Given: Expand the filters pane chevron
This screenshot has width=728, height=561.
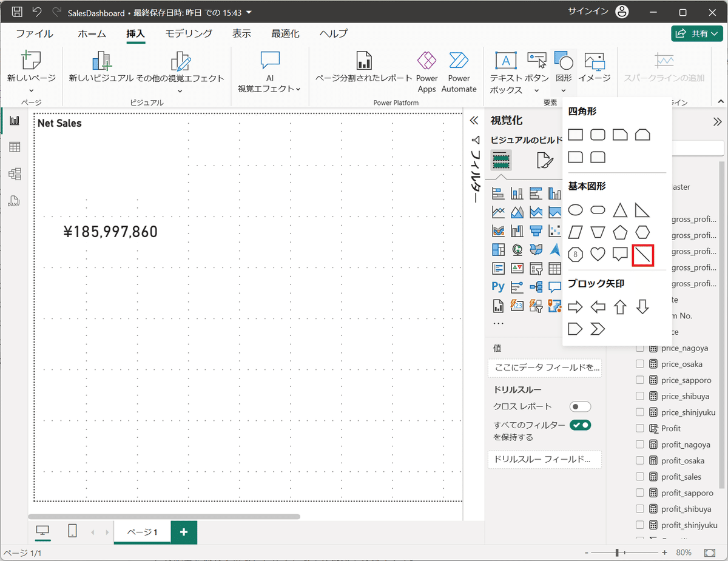Looking at the screenshot, I should (474, 120).
